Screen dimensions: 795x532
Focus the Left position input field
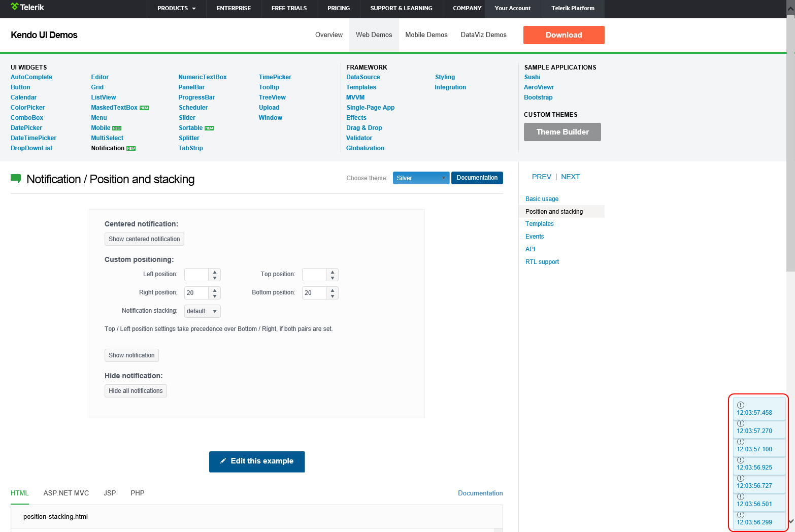click(x=197, y=275)
